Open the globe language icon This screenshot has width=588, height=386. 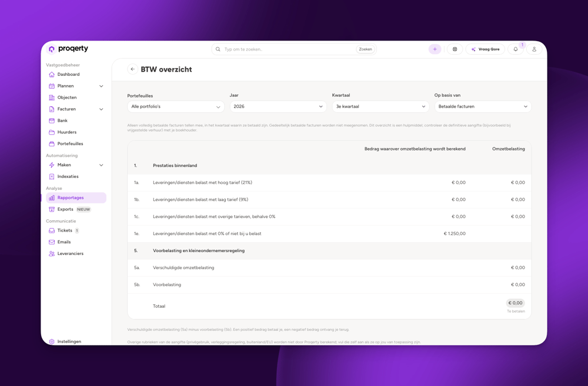tap(455, 49)
